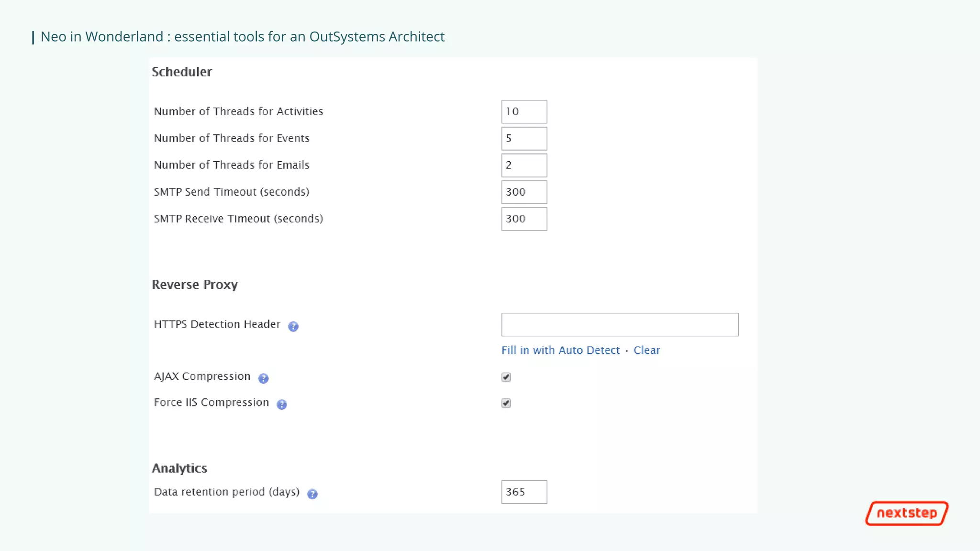
Task: Select the Number of Threads for Emails field
Action: (524, 165)
